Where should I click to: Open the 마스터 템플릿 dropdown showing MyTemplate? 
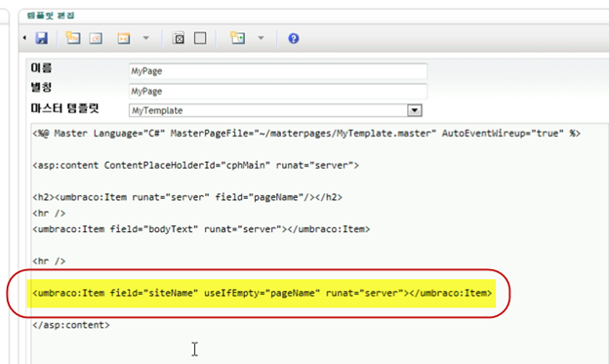(x=275, y=110)
